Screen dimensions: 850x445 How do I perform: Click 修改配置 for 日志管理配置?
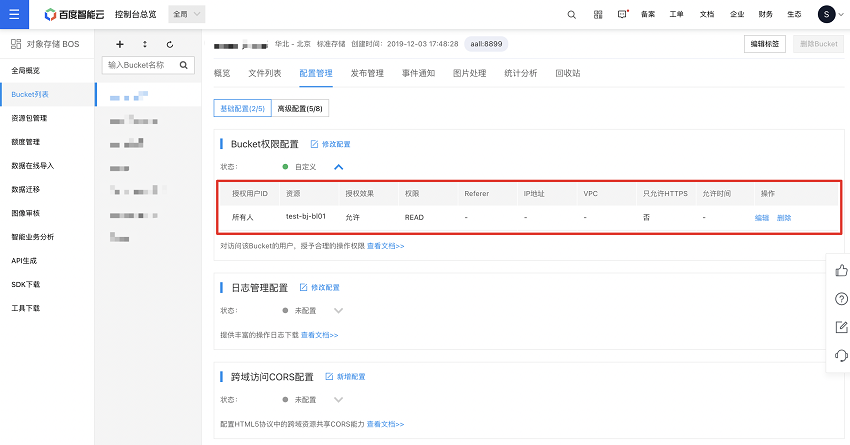(325, 287)
